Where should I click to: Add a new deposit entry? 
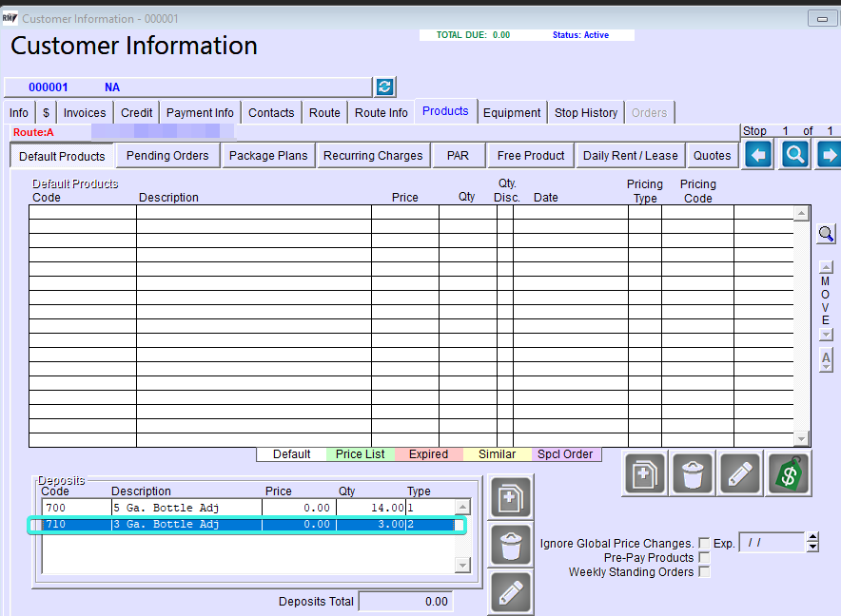tap(511, 498)
